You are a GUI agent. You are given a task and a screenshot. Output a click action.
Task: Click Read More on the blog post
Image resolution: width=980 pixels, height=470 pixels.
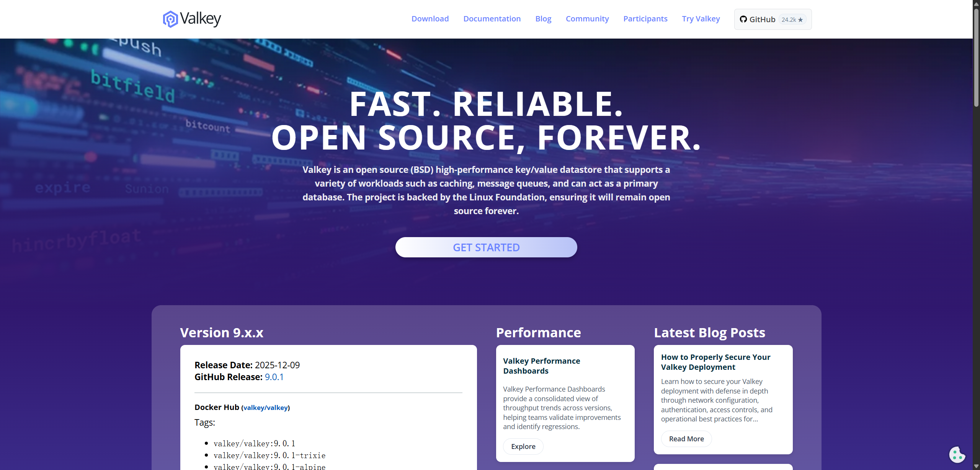[686, 439]
